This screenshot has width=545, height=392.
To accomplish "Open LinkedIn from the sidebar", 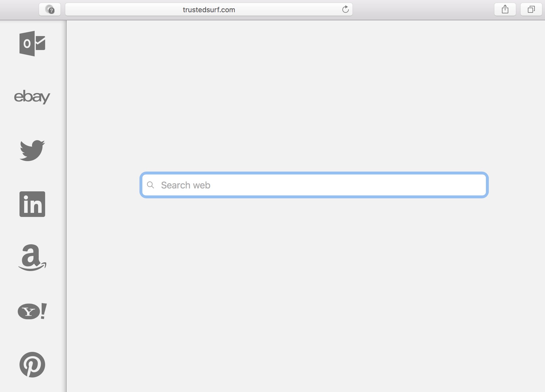I will tap(32, 204).
